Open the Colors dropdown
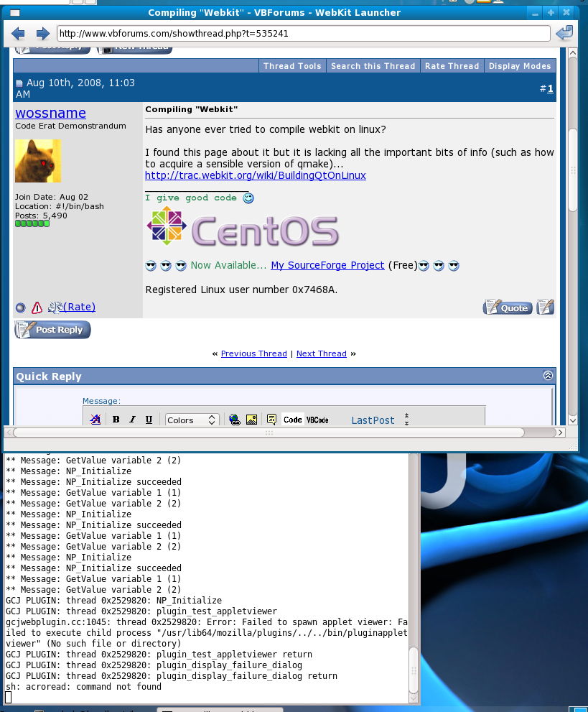Screen dimensions: 588x712 click(192, 420)
